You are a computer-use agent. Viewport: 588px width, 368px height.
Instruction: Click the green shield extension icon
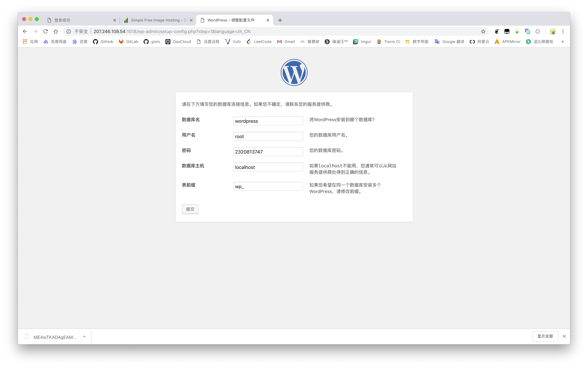(517, 31)
